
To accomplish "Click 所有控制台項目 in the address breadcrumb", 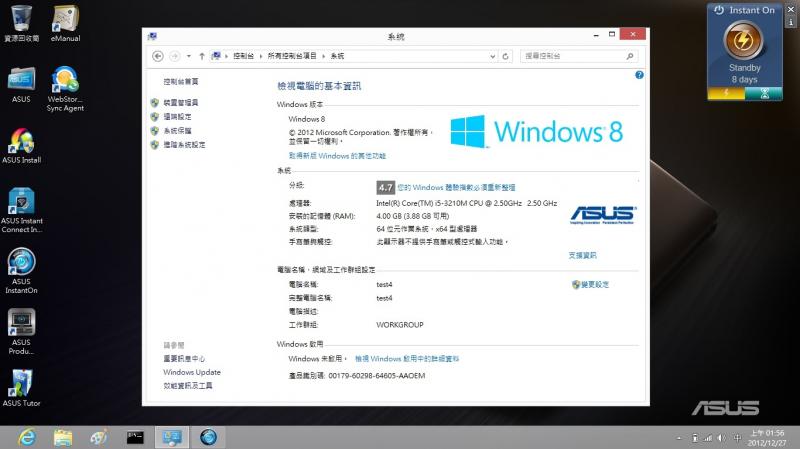I will 292,56.
